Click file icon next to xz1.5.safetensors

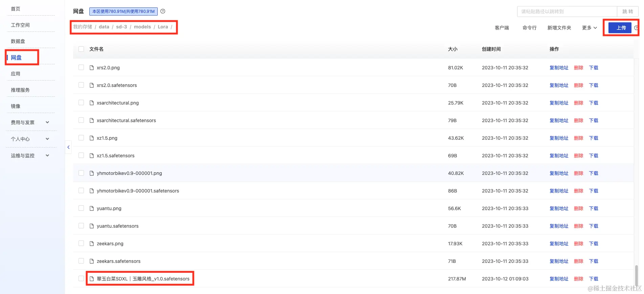(91, 156)
